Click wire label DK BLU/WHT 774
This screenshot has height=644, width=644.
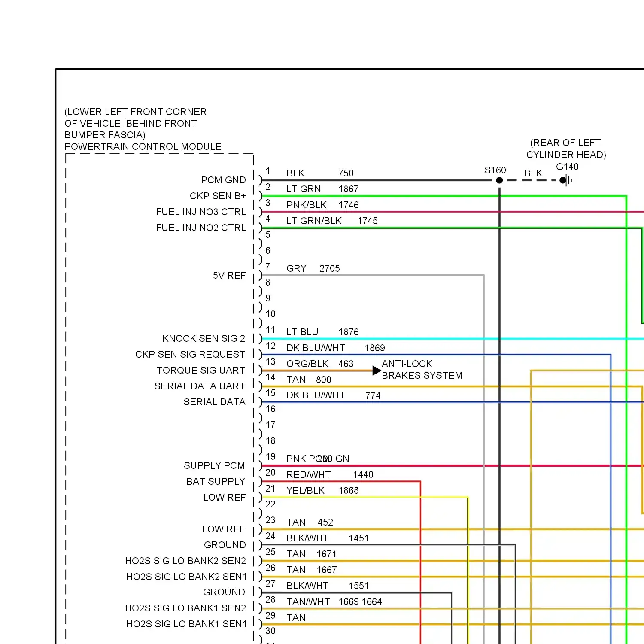(333, 395)
